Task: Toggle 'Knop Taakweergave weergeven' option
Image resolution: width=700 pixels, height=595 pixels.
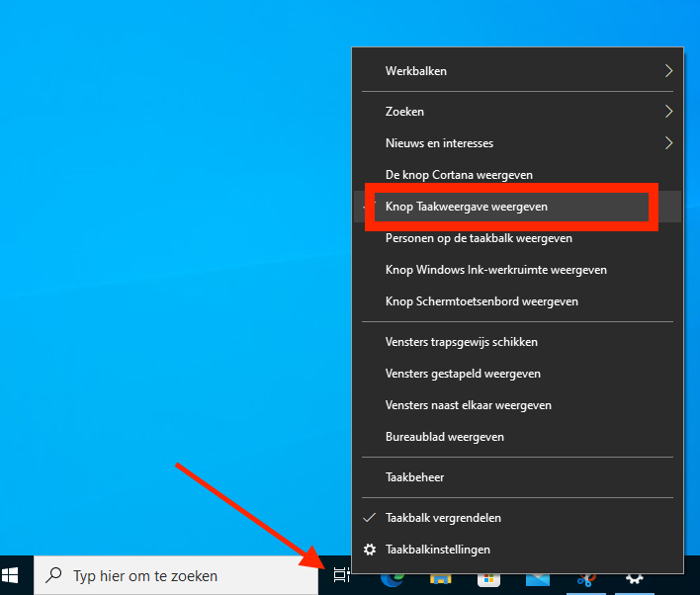Action: (x=467, y=207)
